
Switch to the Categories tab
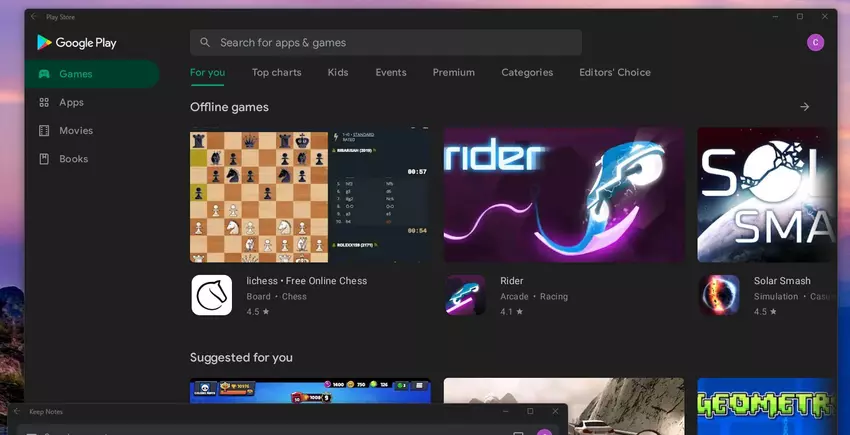[x=527, y=73]
